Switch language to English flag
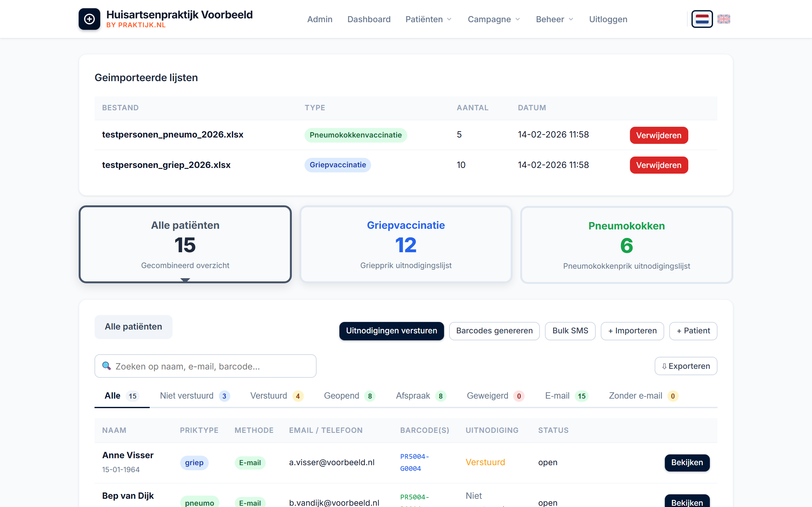Image resolution: width=812 pixels, height=507 pixels. pos(724,19)
